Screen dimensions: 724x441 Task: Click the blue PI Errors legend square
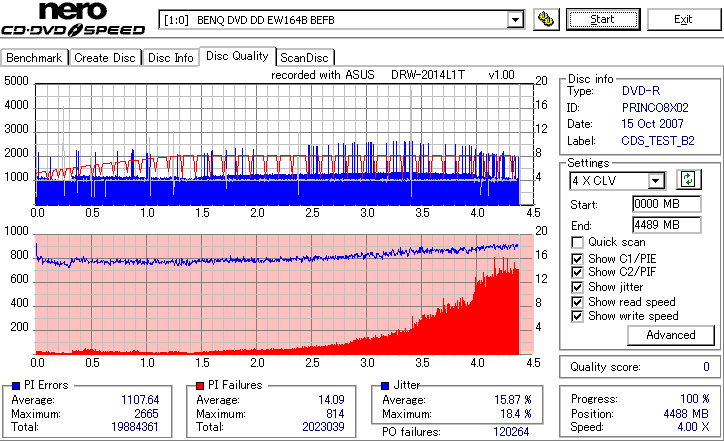tap(16, 386)
